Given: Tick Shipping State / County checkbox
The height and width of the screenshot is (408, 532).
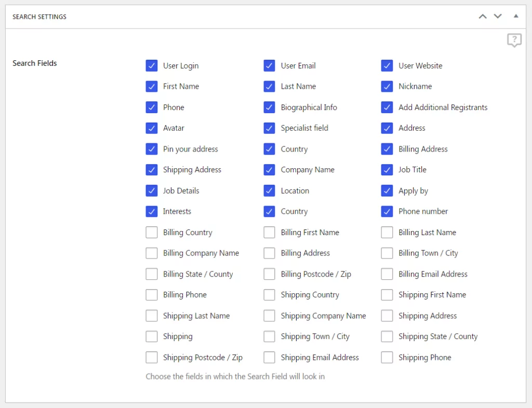Looking at the screenshot, I should coord(387,336).
